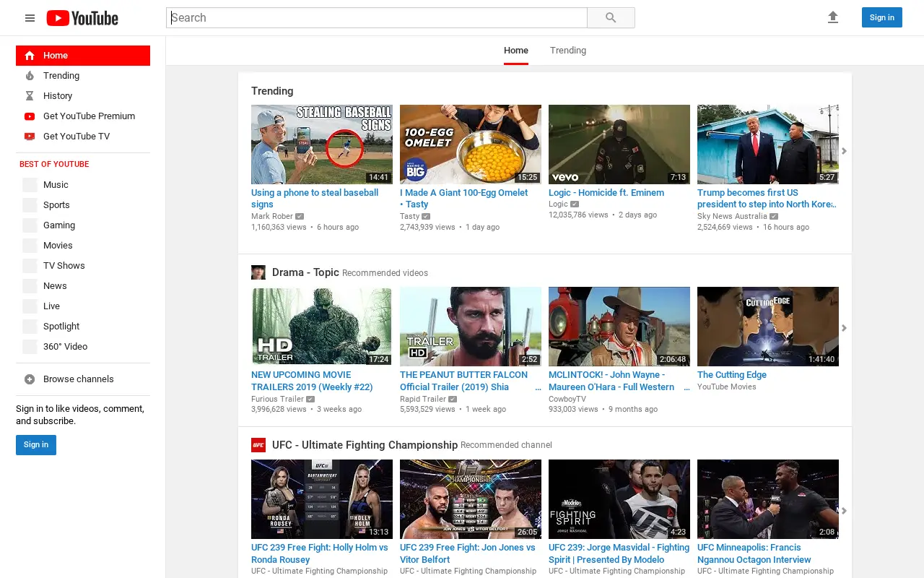The image size is (924, 578).
Task: Open Jorge Masvidal Fighting Spirit thumbnail
Action: pos(619,499)
